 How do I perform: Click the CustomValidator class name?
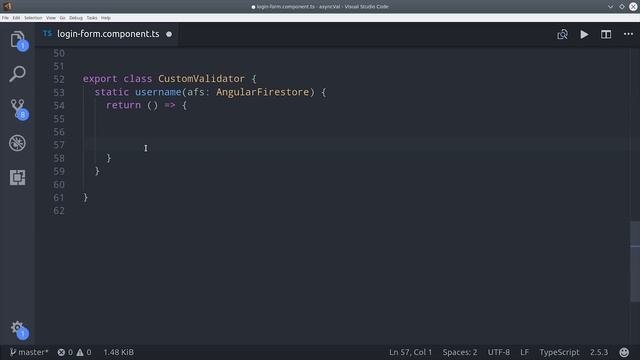tap(201, 79)
